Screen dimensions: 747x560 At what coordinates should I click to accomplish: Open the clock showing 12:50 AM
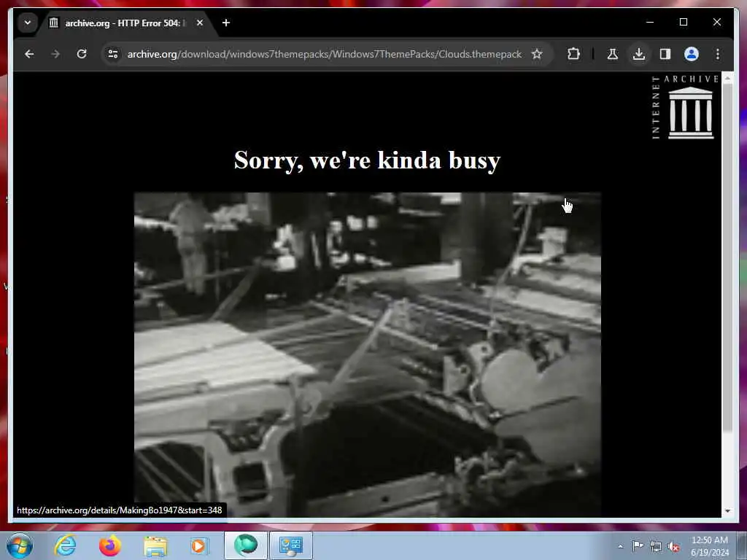[x=710, y=545]
